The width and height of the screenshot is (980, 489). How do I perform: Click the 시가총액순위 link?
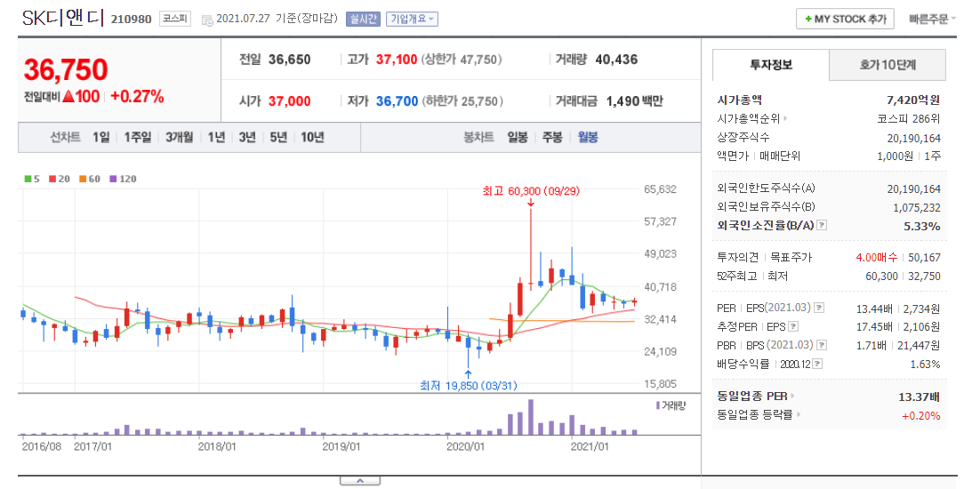(749, 118)
